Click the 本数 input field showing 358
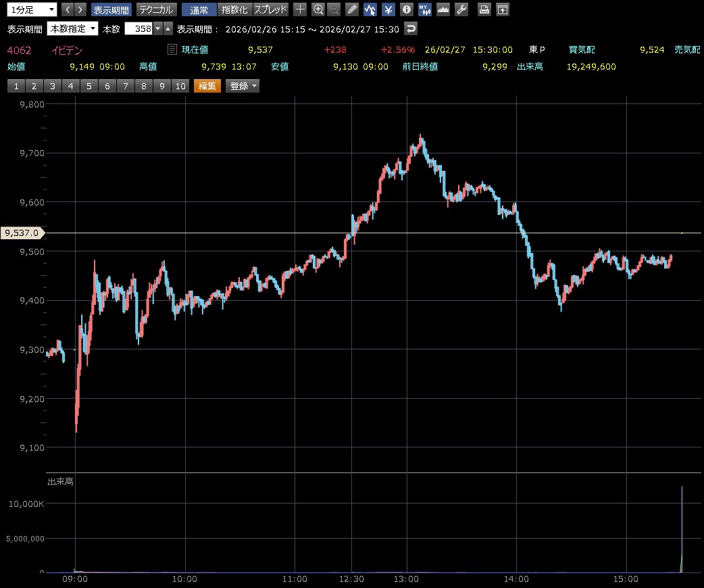This screenshot has width=704, height=588. tap(139, 28)
